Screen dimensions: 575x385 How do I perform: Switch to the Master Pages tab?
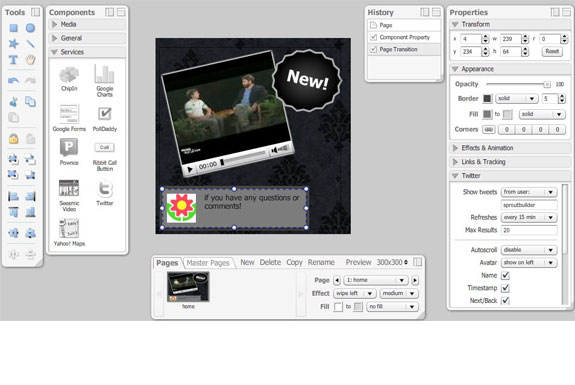208,263
